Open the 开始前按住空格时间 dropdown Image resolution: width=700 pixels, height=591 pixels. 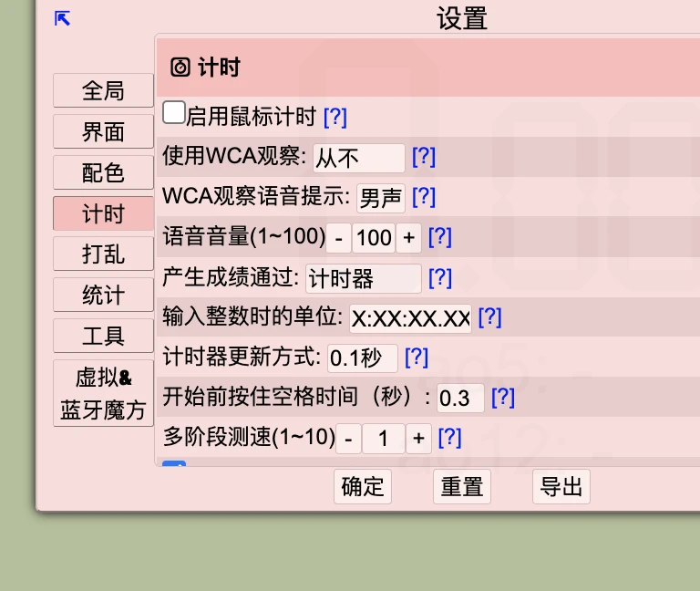(x=460, y=398)
